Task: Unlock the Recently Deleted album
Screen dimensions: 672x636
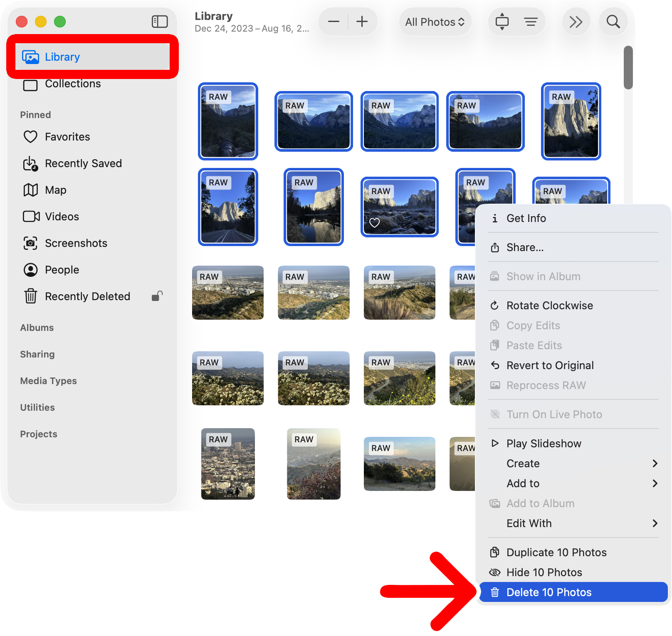Action: pyautogui.click(x=157, y=296)
